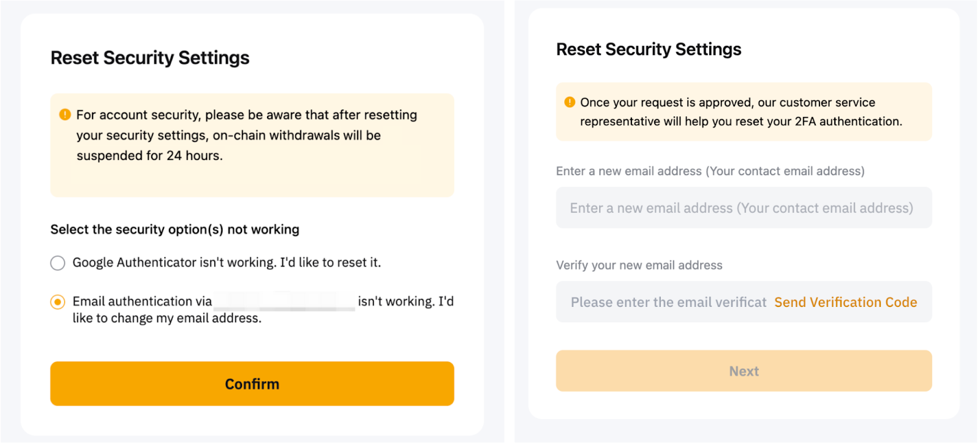Click the 'Verify your new email address' label
The width and height of the screenshot is (980, 443).
(639, 265)
